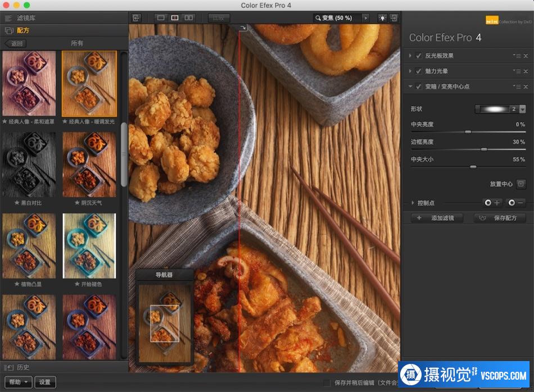Open 反光板效果 filter options menu
The image size is (534, 392).
point(517,56)
